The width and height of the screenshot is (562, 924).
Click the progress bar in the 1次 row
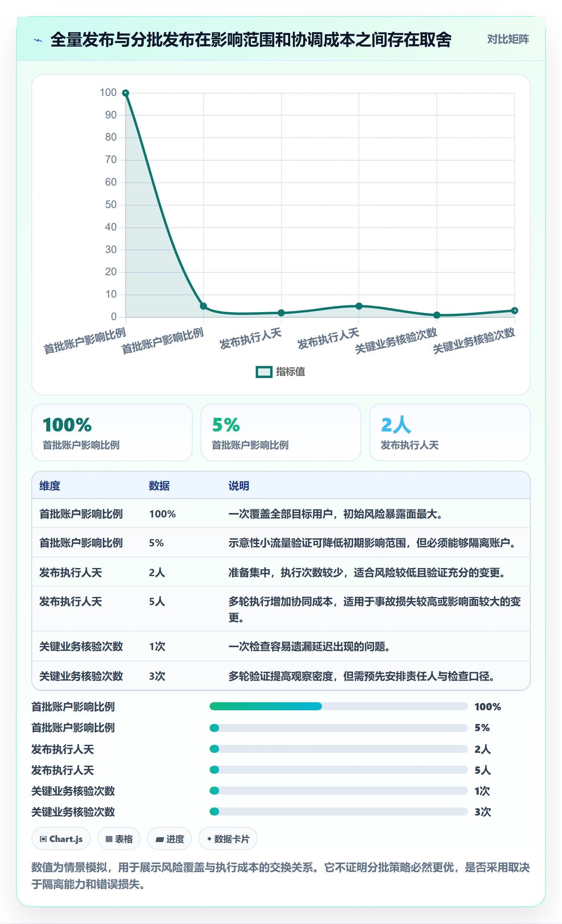[x=338, y=791]
